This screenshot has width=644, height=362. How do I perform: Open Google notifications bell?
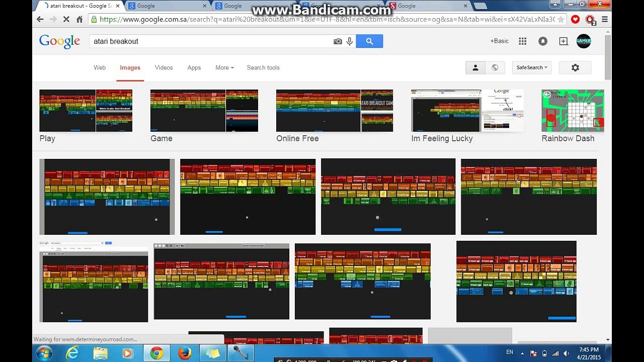click(x=543, y=41)
